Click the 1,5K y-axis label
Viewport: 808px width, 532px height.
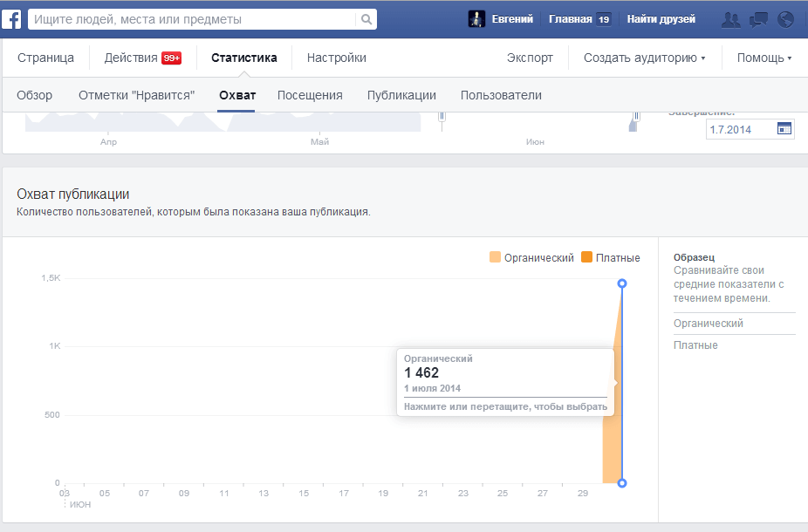51,278
